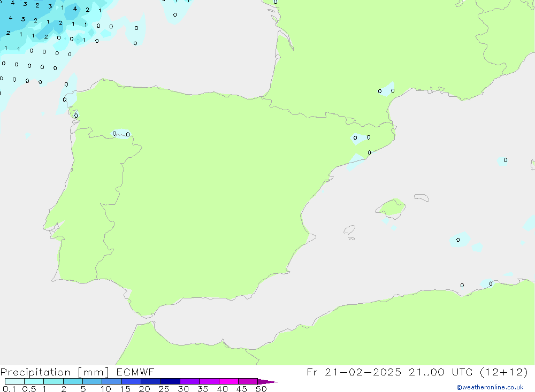Click the 10–15 mm legend swatch
Viewport: 535px width, 392px height.
(x=112, y=381)
